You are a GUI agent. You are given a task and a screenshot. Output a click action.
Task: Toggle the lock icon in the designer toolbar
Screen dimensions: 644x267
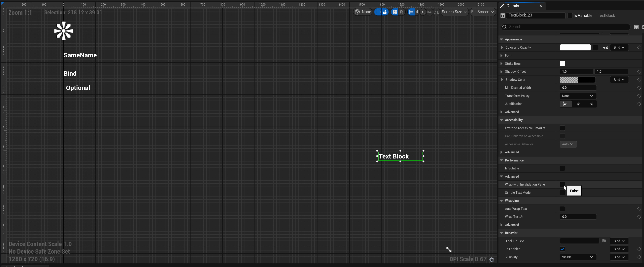pyautogui.click(x=385, y=12)
